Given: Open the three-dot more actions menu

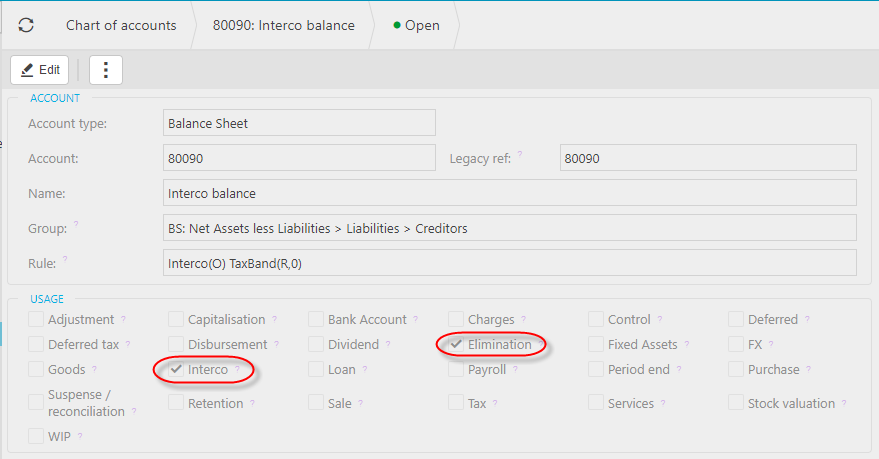Looking at the screenshot, I should [106, 70].
